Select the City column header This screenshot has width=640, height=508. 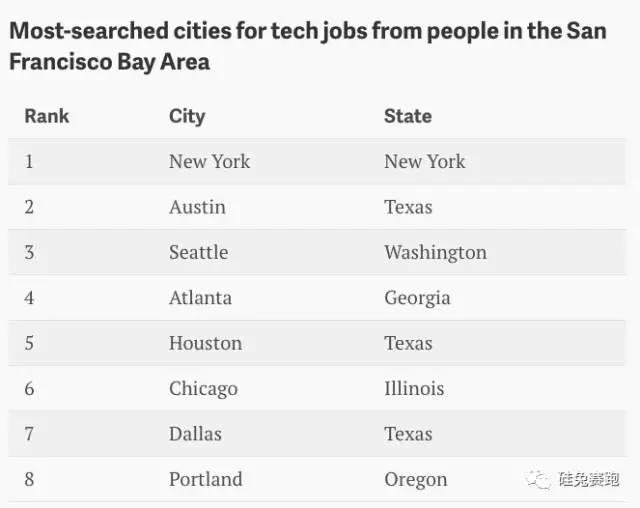tap(187, 117)
